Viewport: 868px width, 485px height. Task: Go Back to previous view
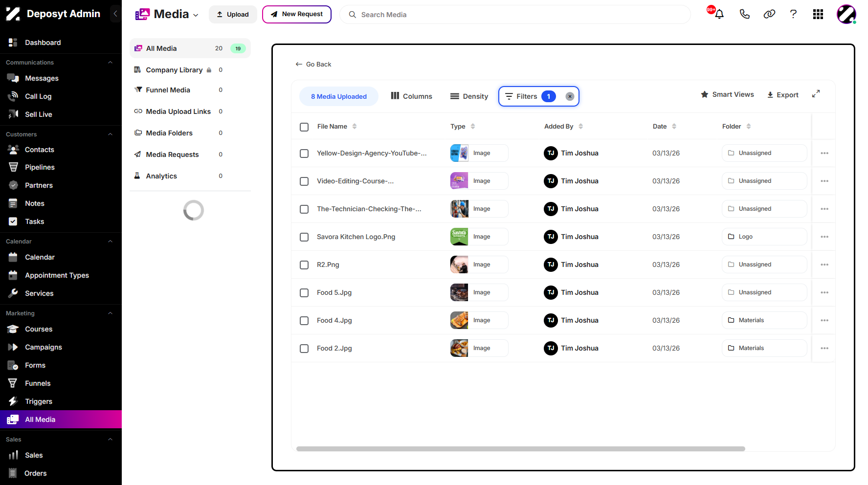point(313,64)
